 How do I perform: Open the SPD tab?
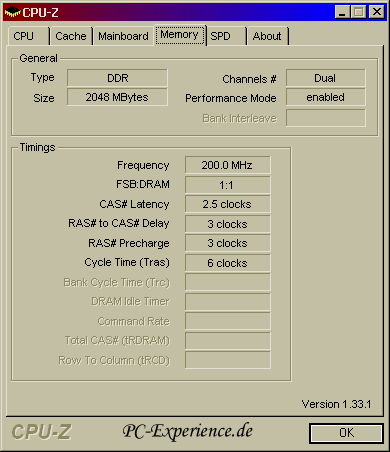pos(226,36)
